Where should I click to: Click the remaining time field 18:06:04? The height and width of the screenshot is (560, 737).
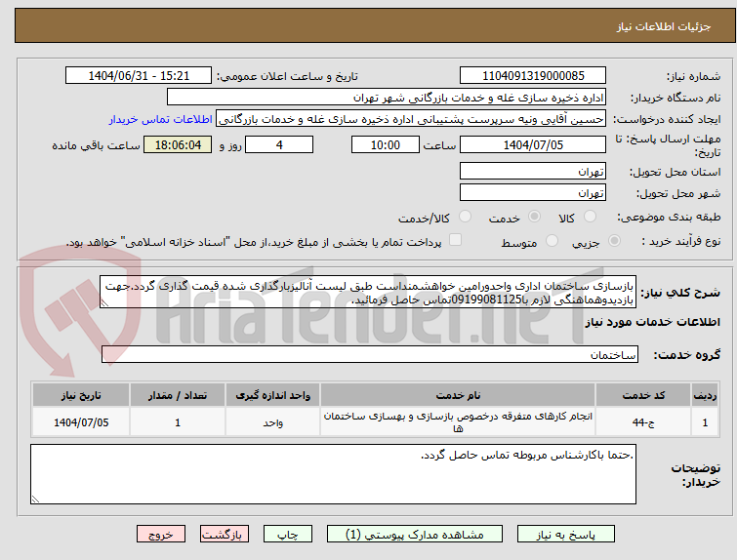coord(178,144)
